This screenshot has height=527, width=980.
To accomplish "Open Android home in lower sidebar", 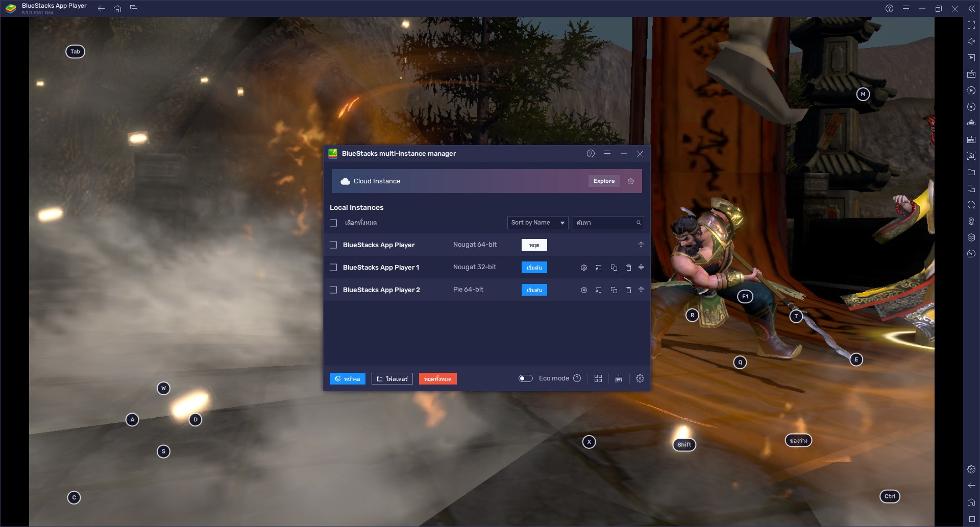I will point(971,502).
